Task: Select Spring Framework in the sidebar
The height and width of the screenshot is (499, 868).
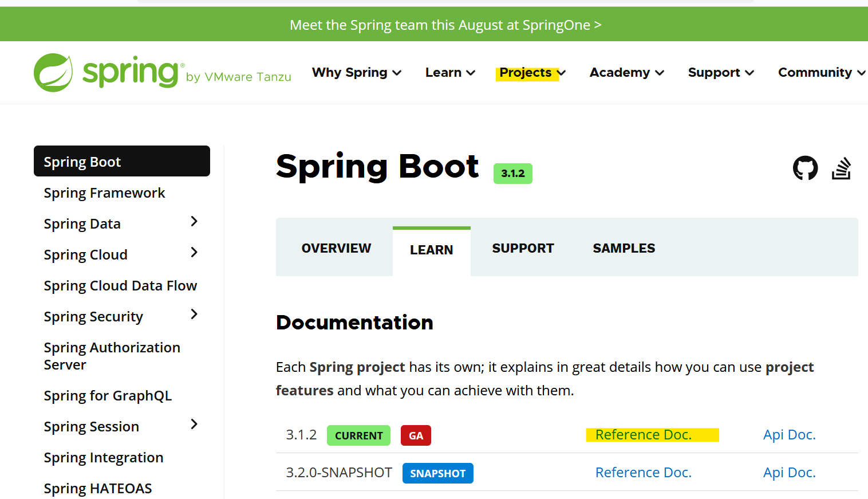Action: click(x=104, y=193)
